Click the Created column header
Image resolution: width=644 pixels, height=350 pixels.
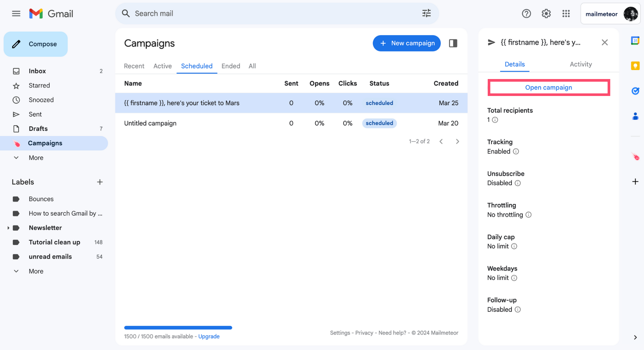(446, 83)
